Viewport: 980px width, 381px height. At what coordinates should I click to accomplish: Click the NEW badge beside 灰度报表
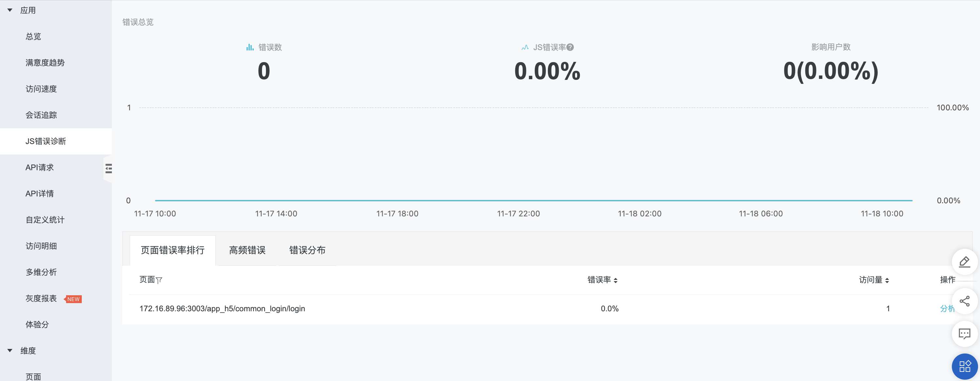coord(73,299)
